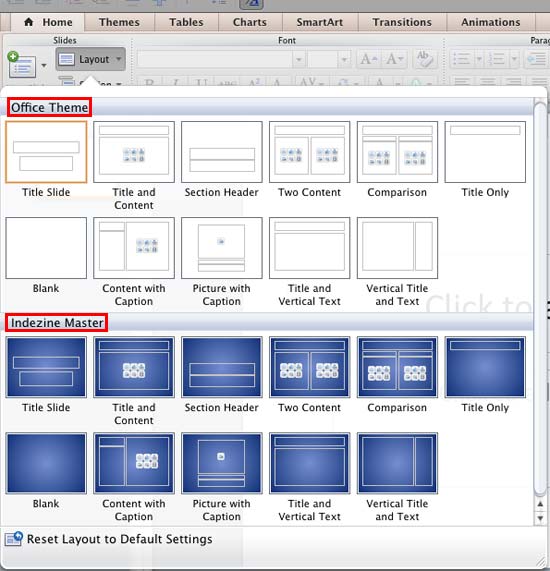This screenshot has height=571, width=550.
Task: Open the New Slide dropdown arrow
Action: click(x=44, y=66)
